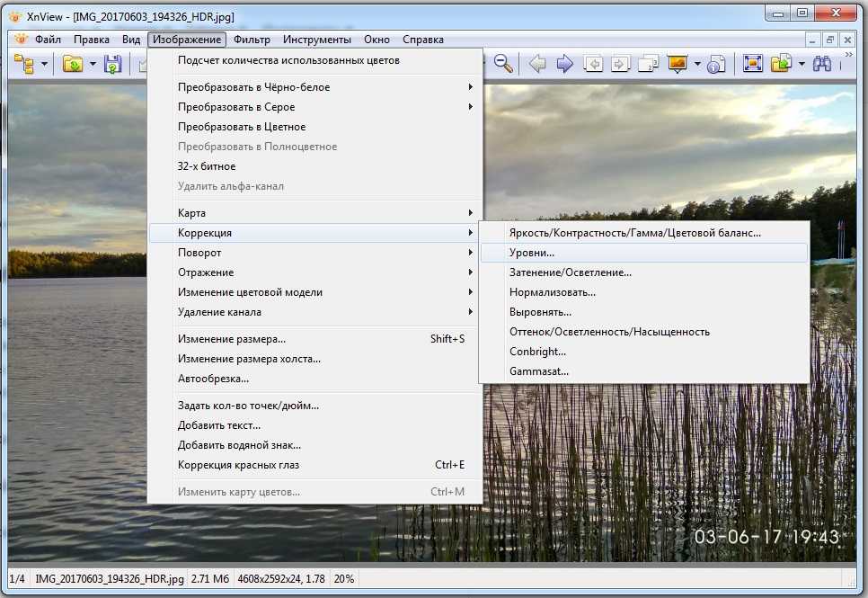Click the slideshow monitor icon
Image resolution: width=868 pixels, height=598 pixels.
coord(677,64)
